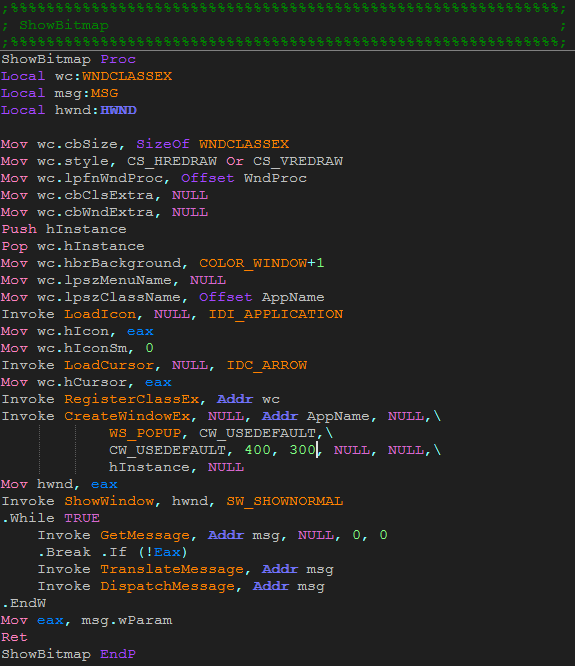This screenshot has height=666, width=575.
Task: Click wc.hCursor field name
Action: 82,382
